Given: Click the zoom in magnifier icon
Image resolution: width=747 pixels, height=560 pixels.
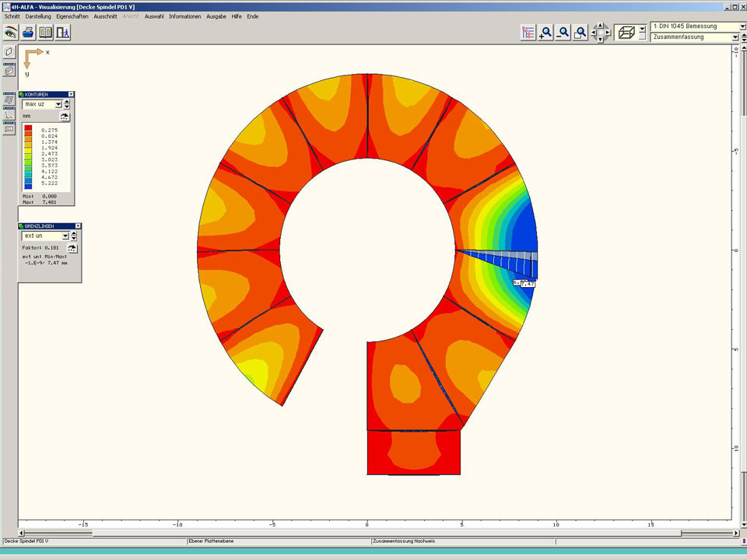Looking at the screenshot, I should 545,33.
